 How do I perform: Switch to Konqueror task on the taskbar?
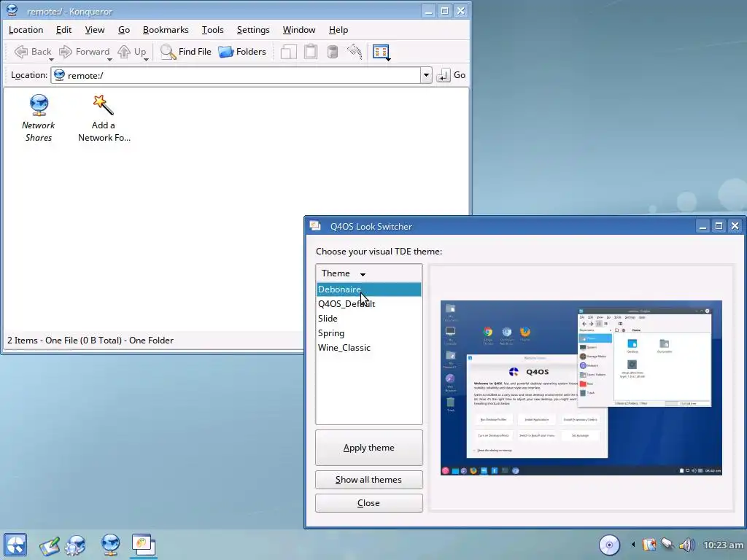tap(111, 545)
